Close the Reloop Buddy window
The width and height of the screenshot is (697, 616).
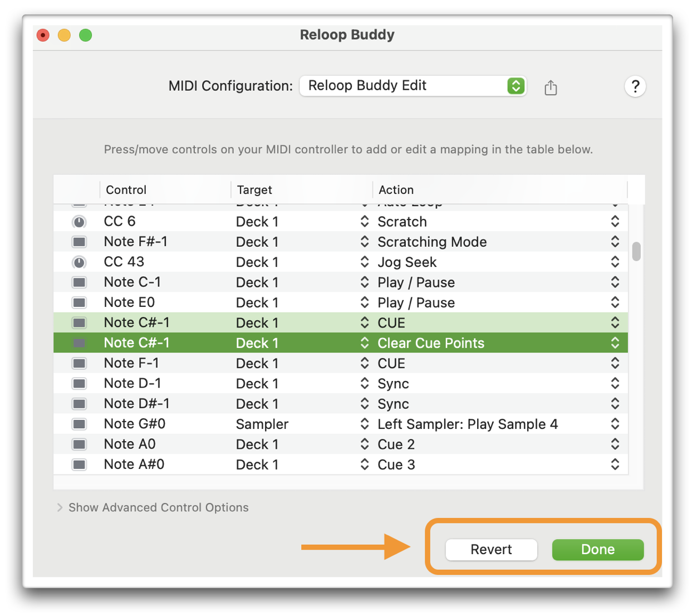point(43,35)
